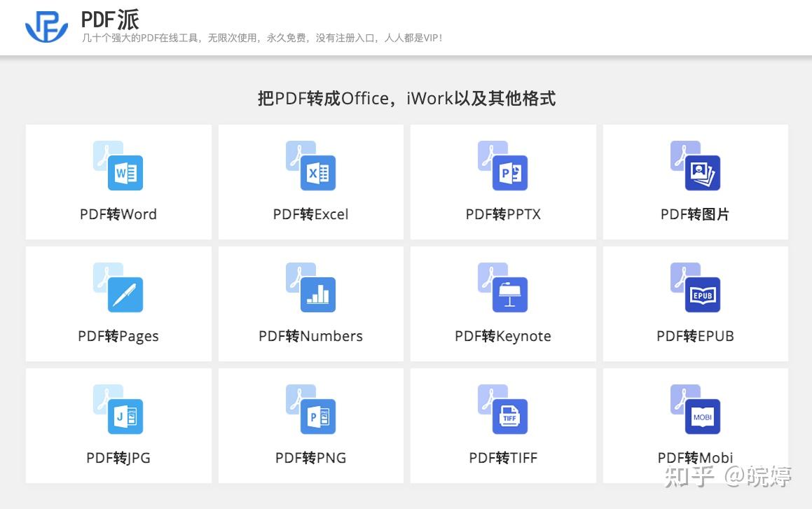
Task: Click the PDF派 logo icon
Action: (47, 27)
